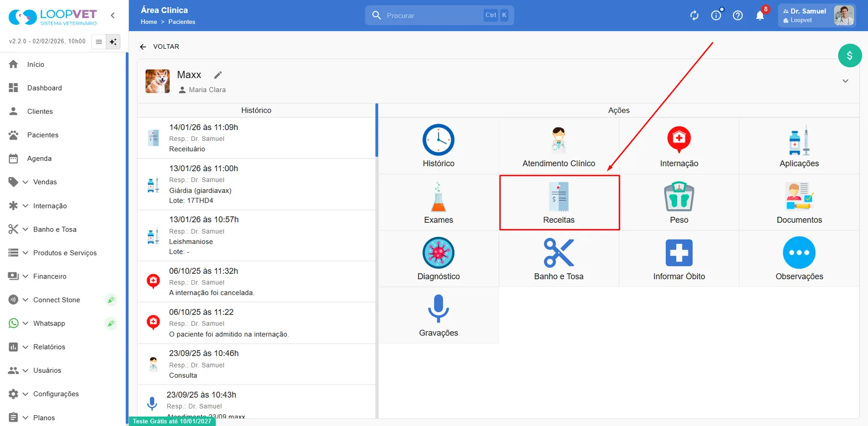The height and width of the screenshot is (426, 868).
Task: Open the help question mark icon
Action: tap(738, 15)
